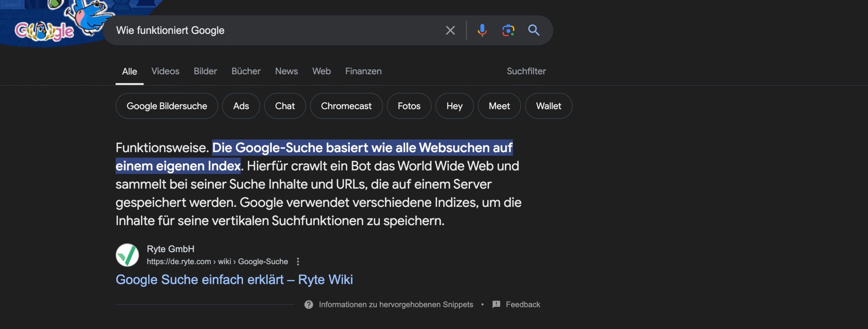Open 'Informationen zu hervorgehobenen Snippets'

point(396,305)
